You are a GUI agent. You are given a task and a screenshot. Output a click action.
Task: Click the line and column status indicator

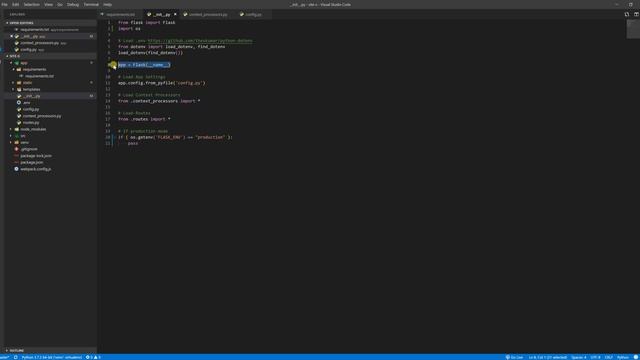548,357
